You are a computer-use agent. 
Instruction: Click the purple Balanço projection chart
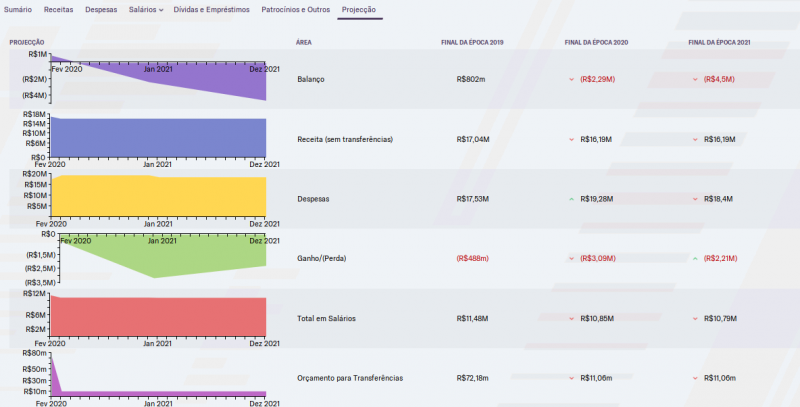[x=200, y=82]
